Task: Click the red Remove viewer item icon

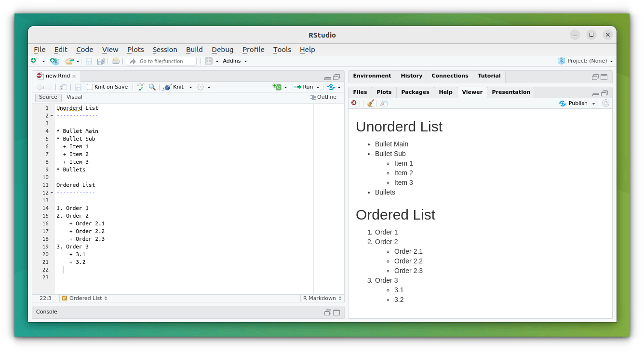Action: coord(354,103)
